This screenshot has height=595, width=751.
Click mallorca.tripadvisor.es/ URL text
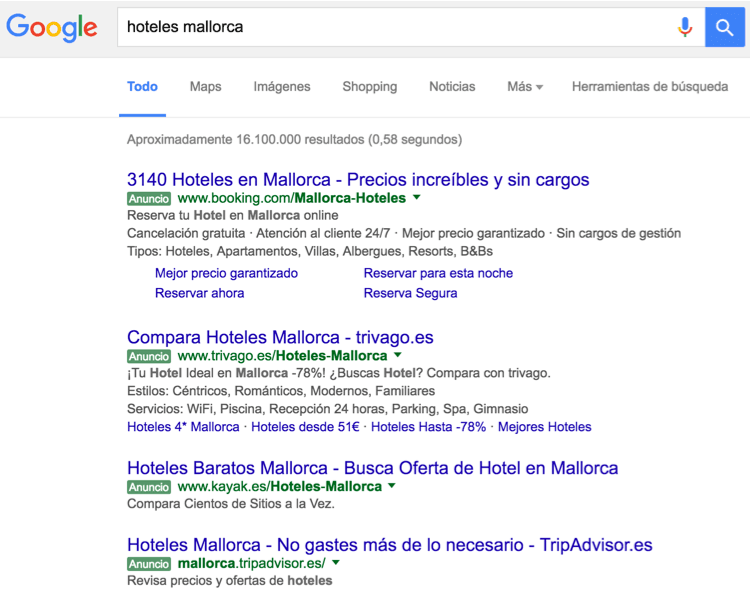(251, 564)
